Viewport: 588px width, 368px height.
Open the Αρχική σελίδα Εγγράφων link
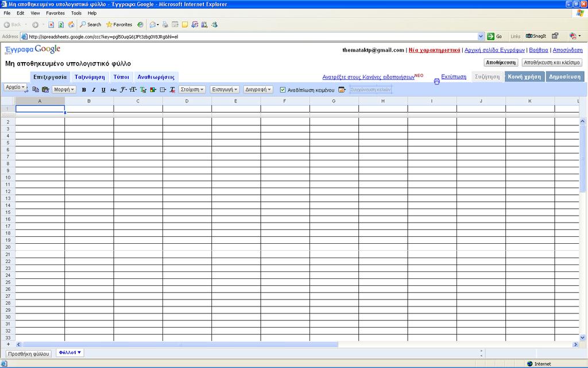point(494,50)
